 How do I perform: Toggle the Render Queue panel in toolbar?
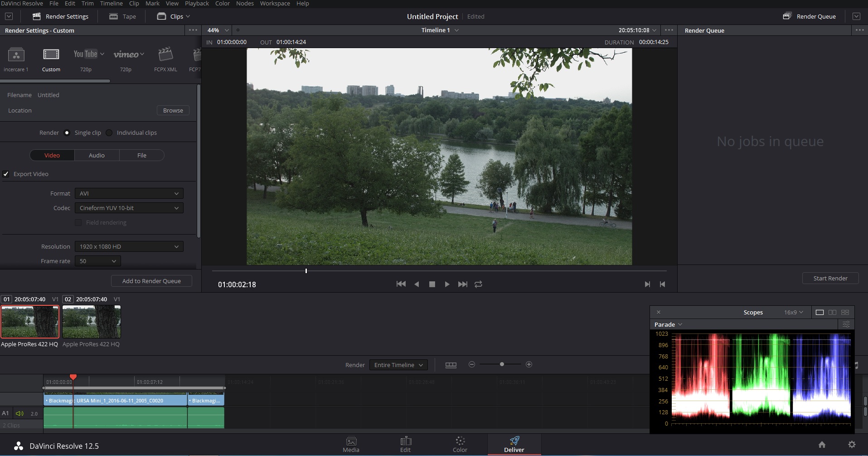pyautogui.click(x=809, y=16)
